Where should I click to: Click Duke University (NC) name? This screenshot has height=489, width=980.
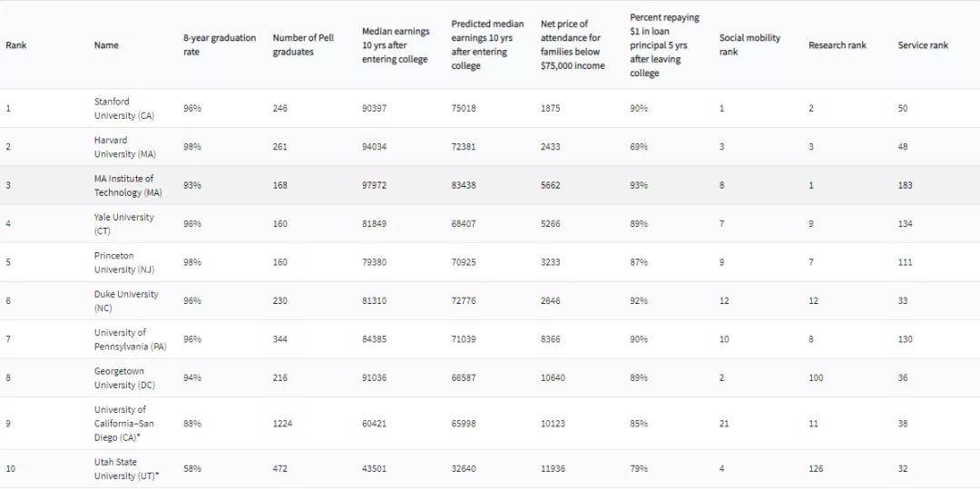click(125, 301)
